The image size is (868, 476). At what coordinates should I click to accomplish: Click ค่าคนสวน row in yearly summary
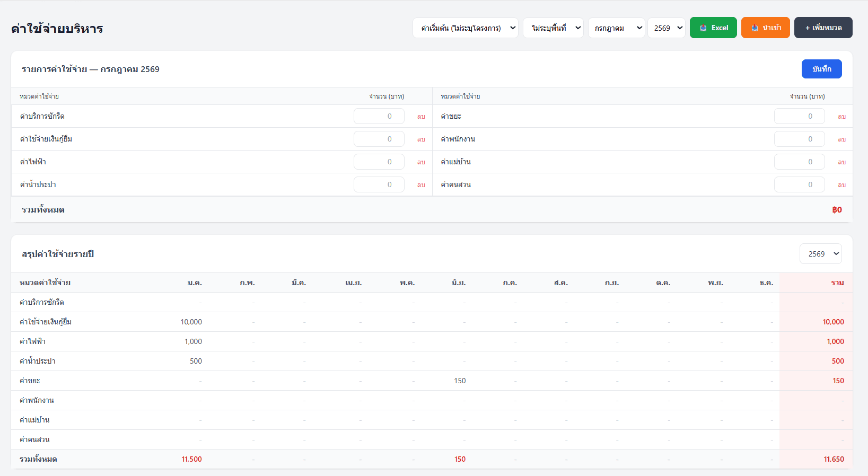tap(432, 439)
